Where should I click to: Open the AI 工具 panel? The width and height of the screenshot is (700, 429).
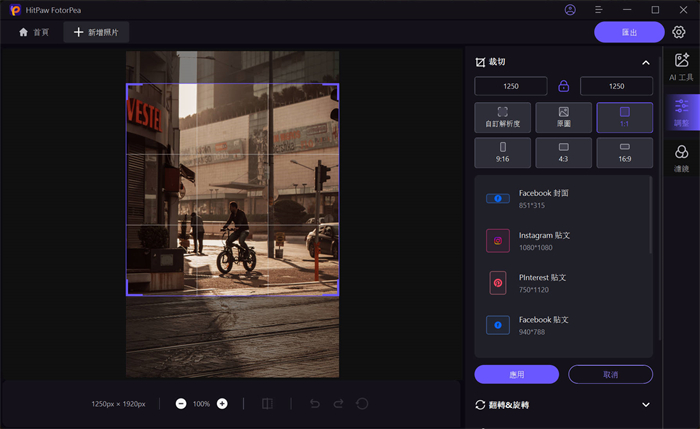681,67
